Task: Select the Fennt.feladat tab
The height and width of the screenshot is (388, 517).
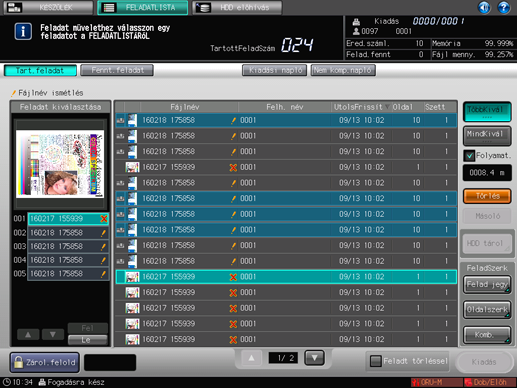Action: point(117,70)
